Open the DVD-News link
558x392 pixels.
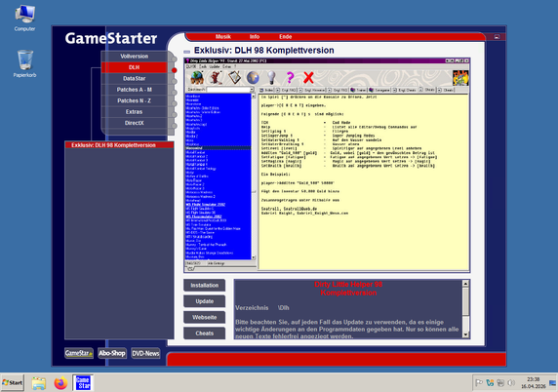pos(145,353)
